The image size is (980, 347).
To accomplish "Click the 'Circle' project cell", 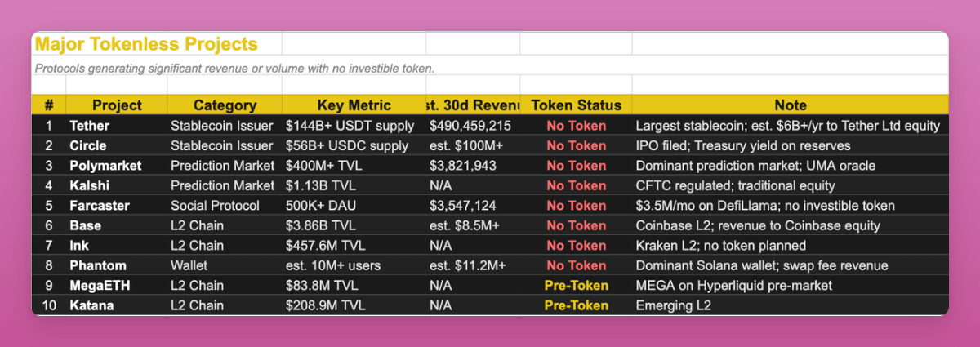I will (x=117, y=145).
